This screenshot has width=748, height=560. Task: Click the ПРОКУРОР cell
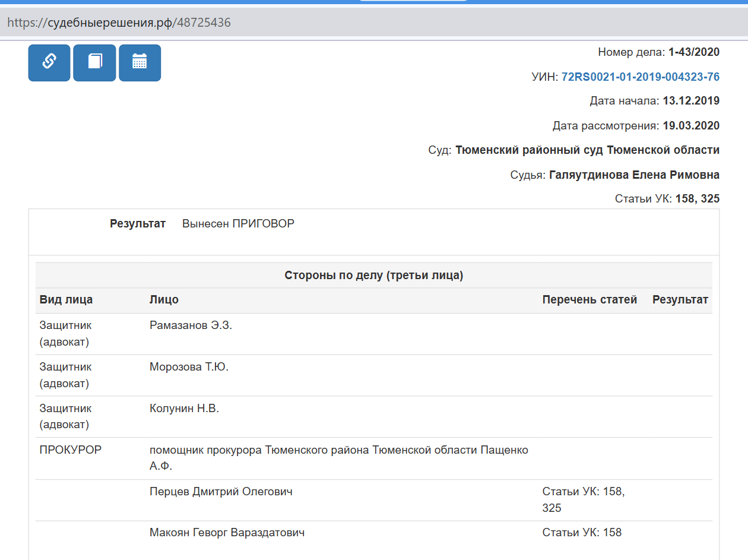point(71,450)
